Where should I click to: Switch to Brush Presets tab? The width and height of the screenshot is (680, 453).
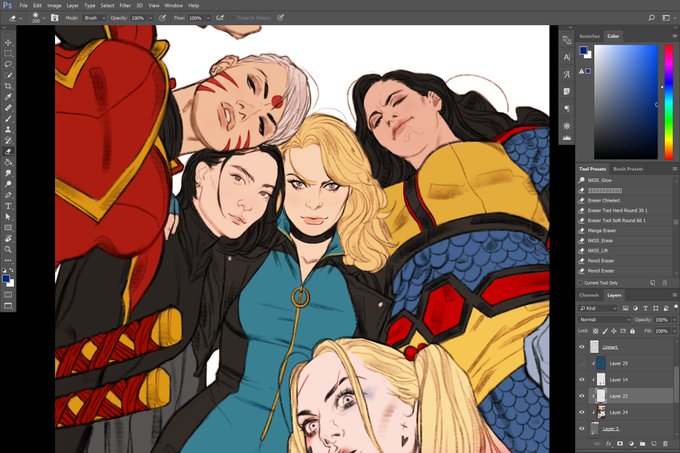point(628,169)
